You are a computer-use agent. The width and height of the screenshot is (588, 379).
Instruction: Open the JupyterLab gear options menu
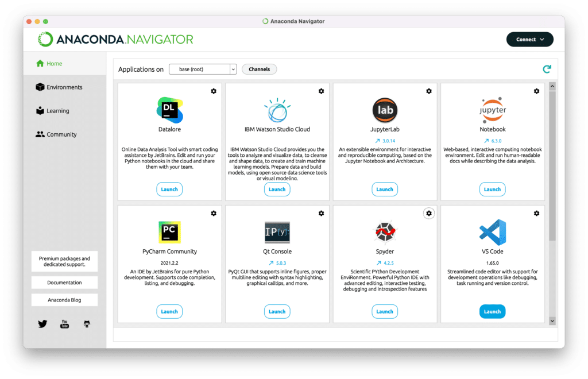tap(429, 91)
